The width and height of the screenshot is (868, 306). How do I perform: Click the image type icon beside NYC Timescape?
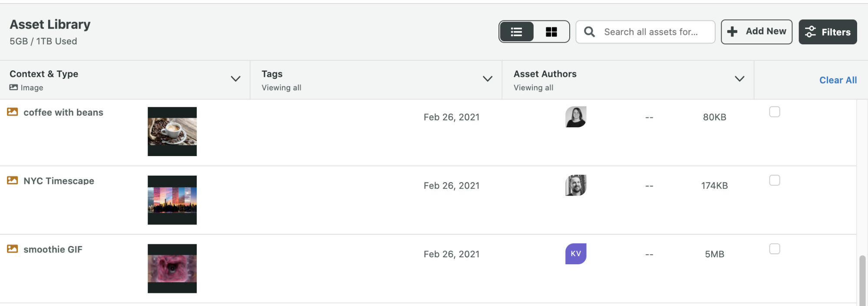13,180
